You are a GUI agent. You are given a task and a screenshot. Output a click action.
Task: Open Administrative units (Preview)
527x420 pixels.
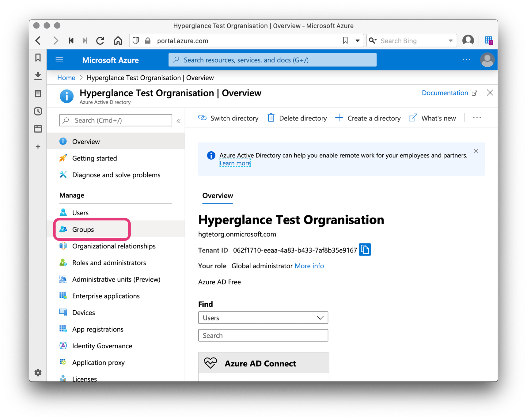116,279
